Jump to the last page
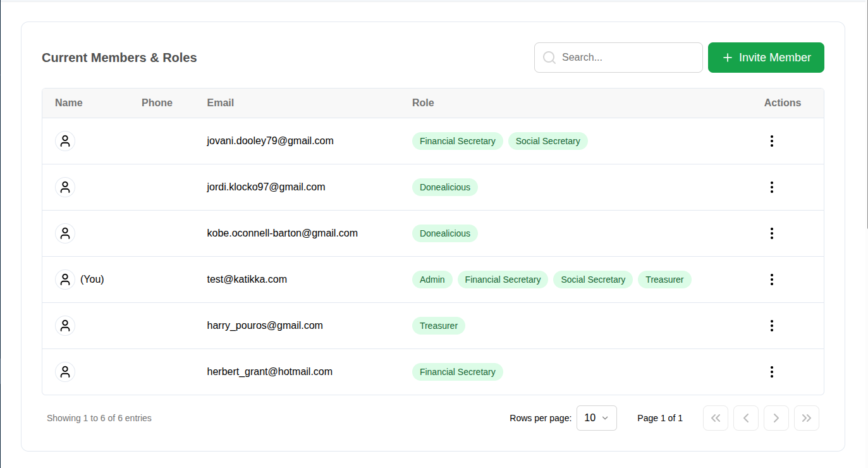 [807, 418]
